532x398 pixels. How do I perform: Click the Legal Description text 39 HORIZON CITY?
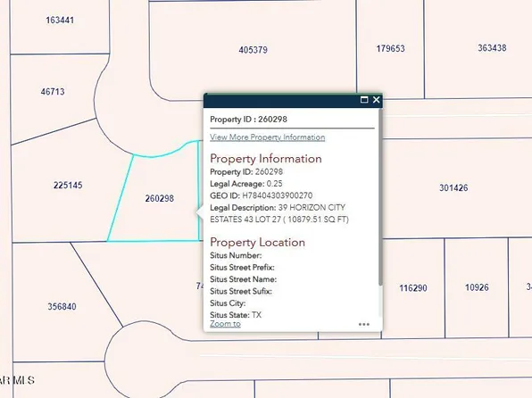coord(312,207)
